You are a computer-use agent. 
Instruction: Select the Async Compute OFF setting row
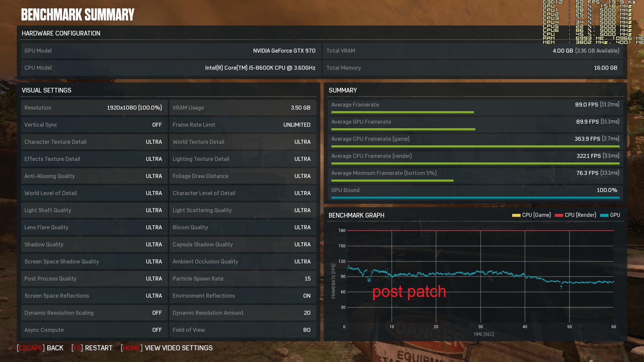click(x=94, y=330)
